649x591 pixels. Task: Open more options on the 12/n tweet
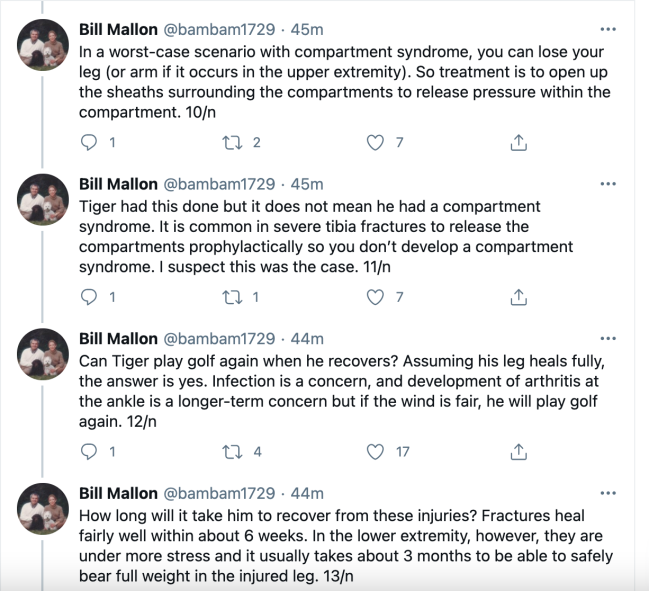608,338
